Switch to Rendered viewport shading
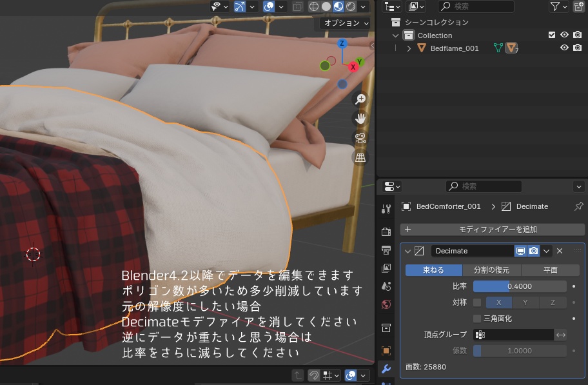Viewport: 588px width, 385px height. (350, 6)
